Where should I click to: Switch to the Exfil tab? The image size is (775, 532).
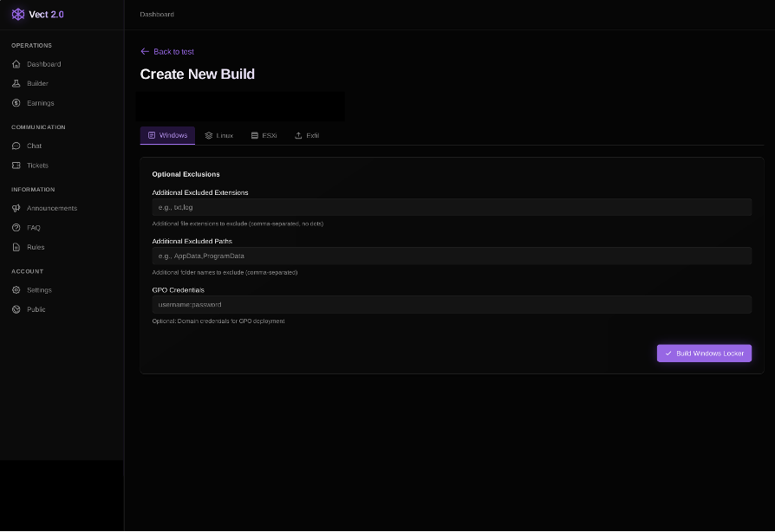tap(307, 135)
